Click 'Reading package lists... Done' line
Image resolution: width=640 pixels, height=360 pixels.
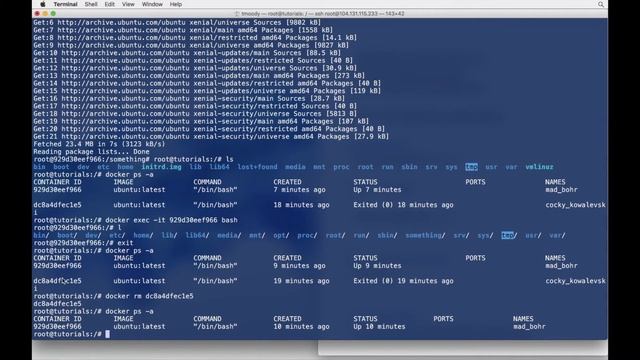pyautogui.click(x=91, y=152)
